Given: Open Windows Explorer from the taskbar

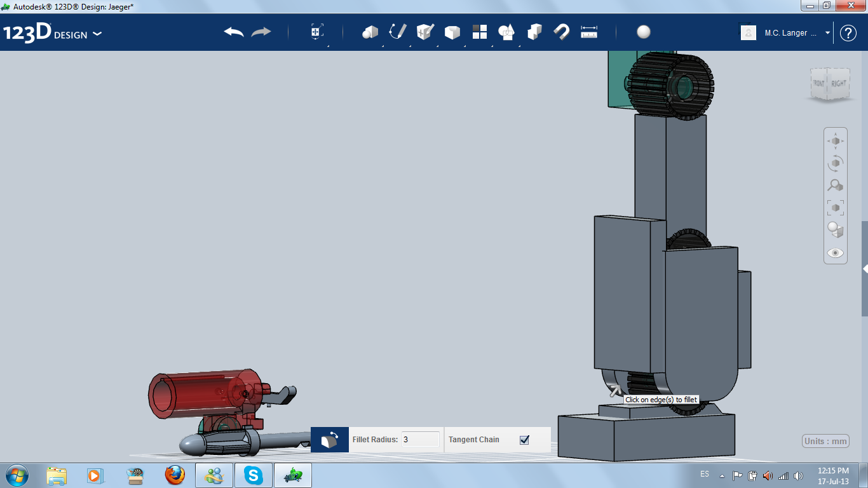Looking at the screenshot, I should click(x=57, y=475).
